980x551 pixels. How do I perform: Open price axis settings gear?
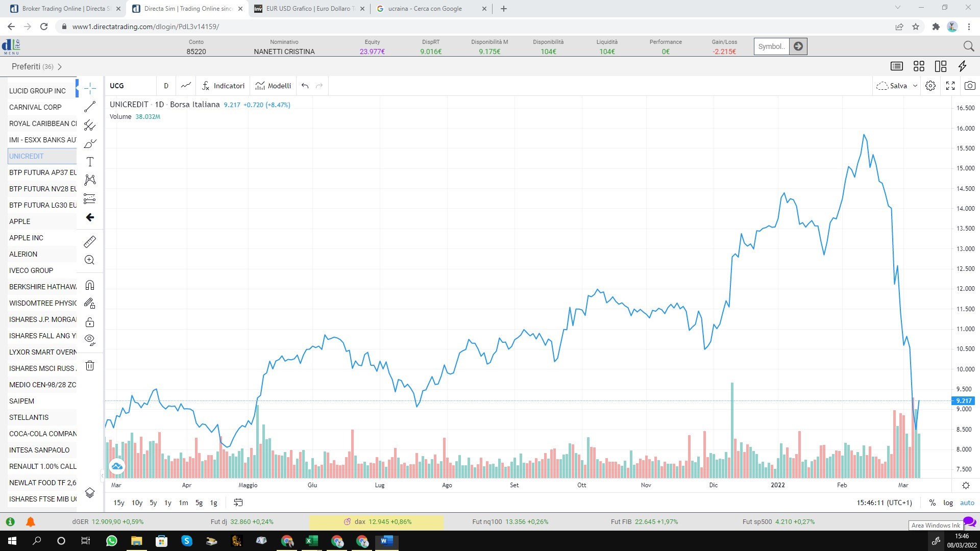[x=966, y=485]
